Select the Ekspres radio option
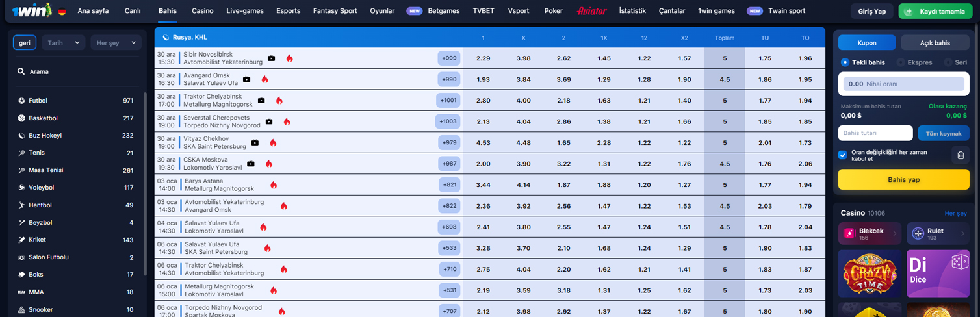 point(901,62)
